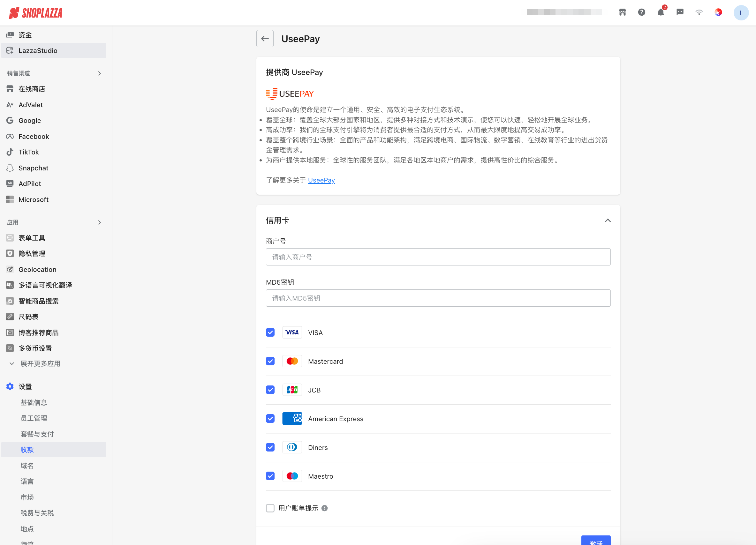Open notifications bell icon
756x545 pixels.
(x=661, y=12)
